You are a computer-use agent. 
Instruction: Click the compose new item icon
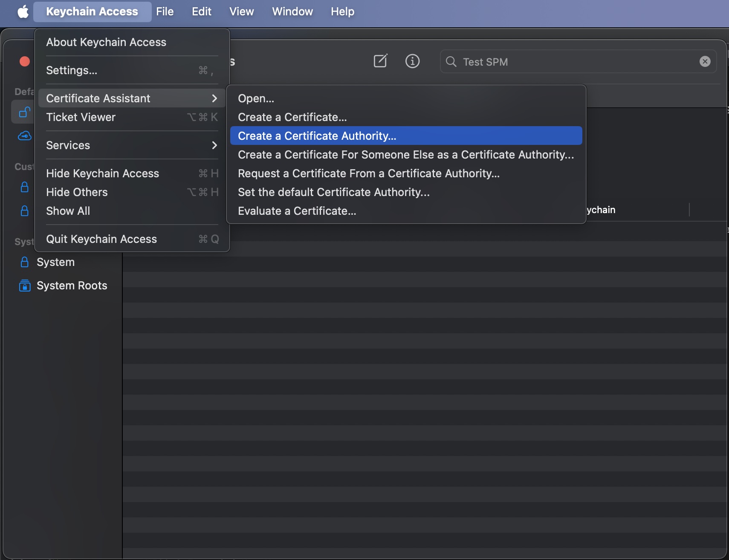coord(380,61)
